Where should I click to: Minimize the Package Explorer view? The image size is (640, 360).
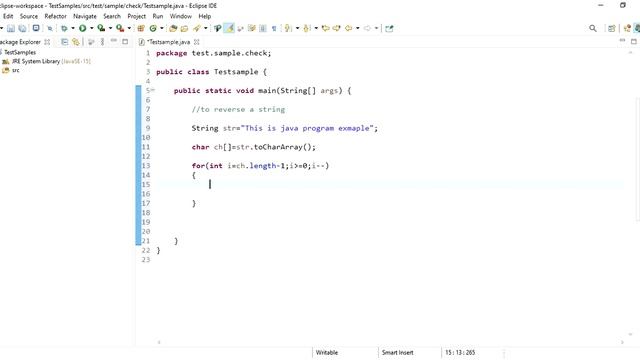click(x=114, y=41)
